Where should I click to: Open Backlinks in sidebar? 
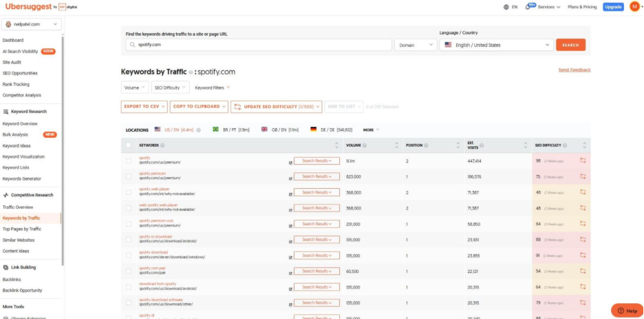click(12, 280)
